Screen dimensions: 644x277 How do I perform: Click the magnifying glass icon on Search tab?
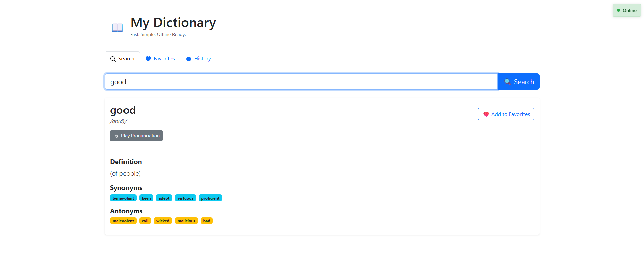(x=113, y=58)
